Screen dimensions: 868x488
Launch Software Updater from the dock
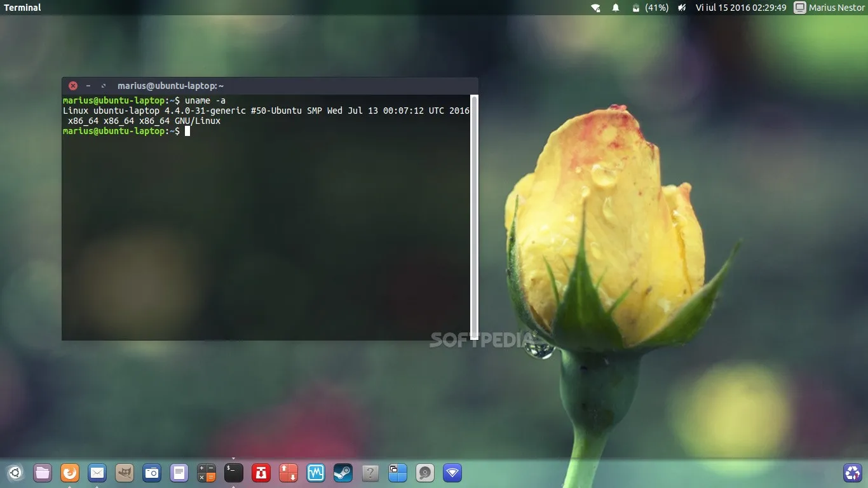point(261,473)
